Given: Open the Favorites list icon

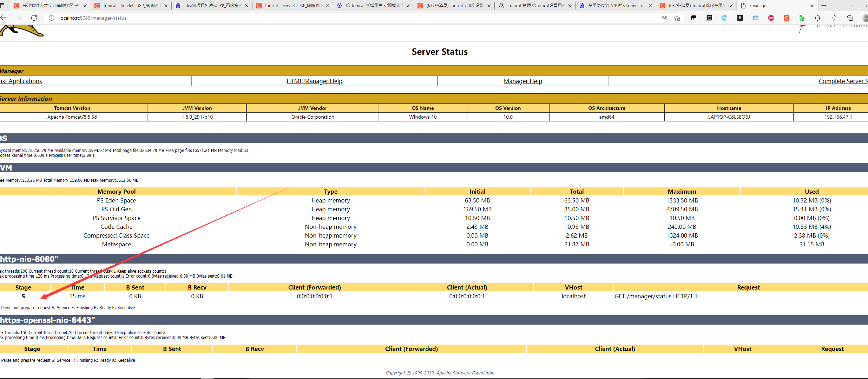Looking at the screenshot, I should click(x=835, y=18).
